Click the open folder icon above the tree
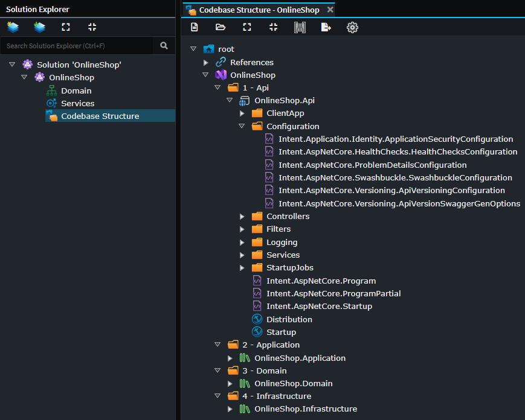 click(x=220, y=27)
